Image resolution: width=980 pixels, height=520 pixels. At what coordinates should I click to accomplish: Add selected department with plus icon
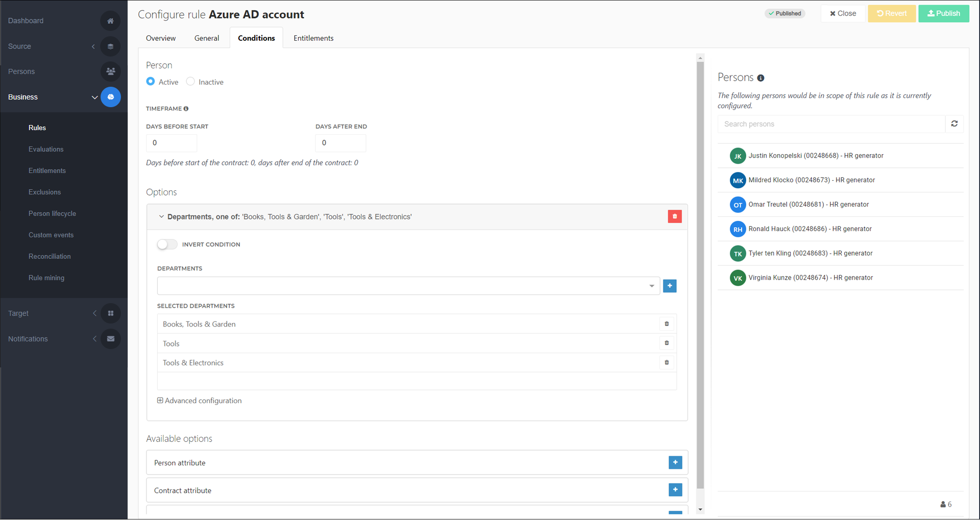tap(670, 286)
